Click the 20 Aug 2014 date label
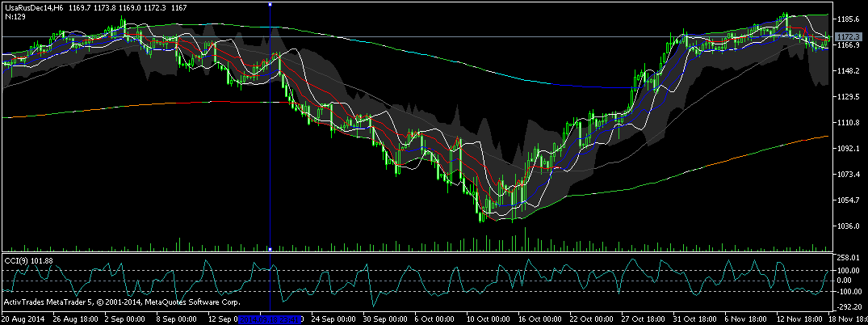Viewport: 868px width, 325px height. (x=23, y=319)
